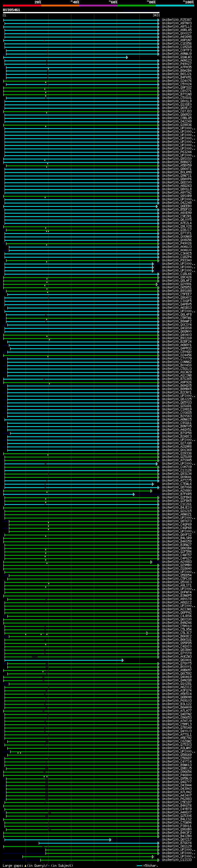
Task: Click arrowhead ending the UniRef100_Q1WLW3 alignment bar
Action: pyautogui.click(x=127, y=57)
